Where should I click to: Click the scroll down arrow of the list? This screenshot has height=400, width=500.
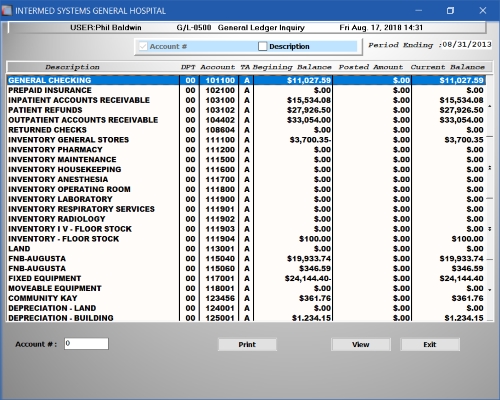[x=490, y=290]
